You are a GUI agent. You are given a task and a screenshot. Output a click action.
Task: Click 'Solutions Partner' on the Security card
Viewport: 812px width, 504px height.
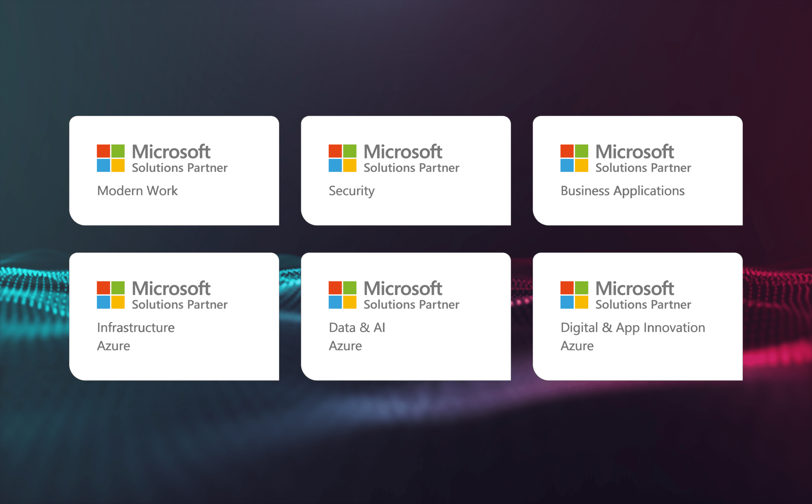click(x=411, y=168)
